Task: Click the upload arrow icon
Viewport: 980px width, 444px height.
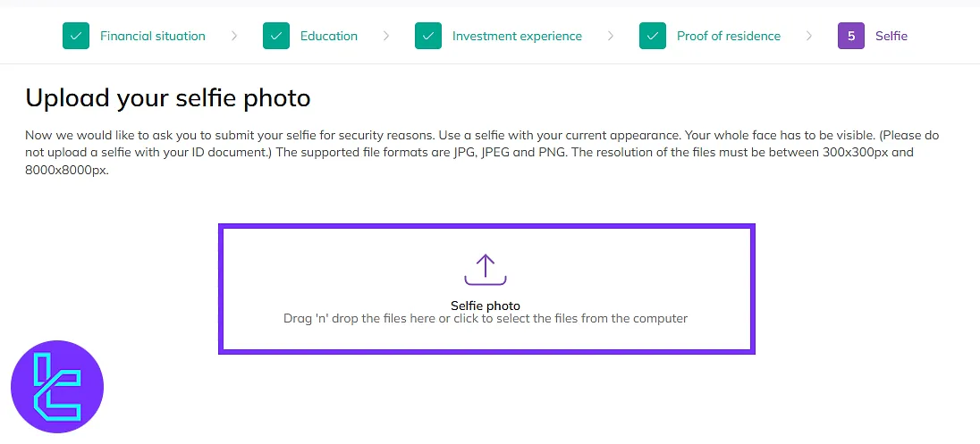Action: click(x=485, y=270)
